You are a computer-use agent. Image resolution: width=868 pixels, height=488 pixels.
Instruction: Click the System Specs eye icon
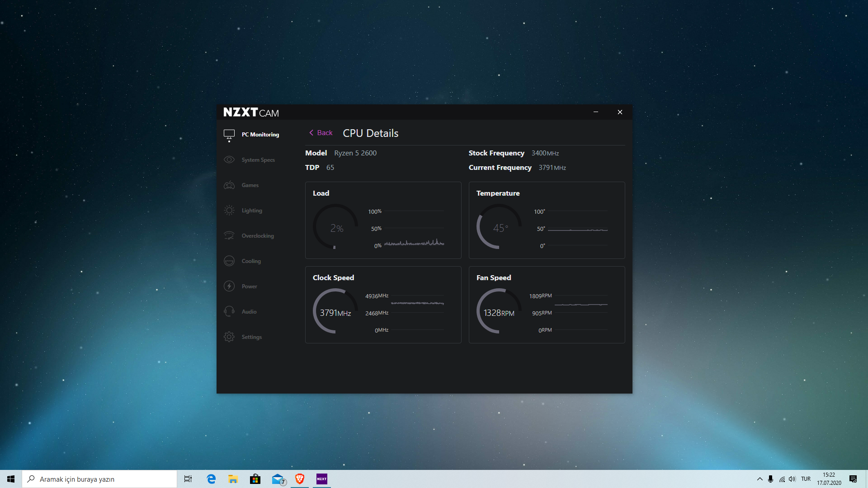click(x=229, y=160)
